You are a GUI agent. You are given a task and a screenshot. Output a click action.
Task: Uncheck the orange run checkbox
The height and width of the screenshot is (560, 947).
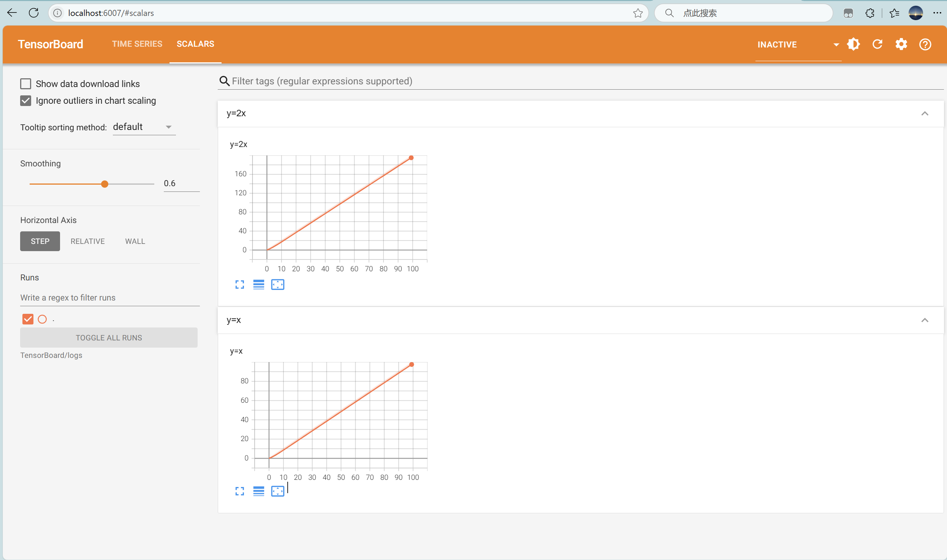pos(28,319)
